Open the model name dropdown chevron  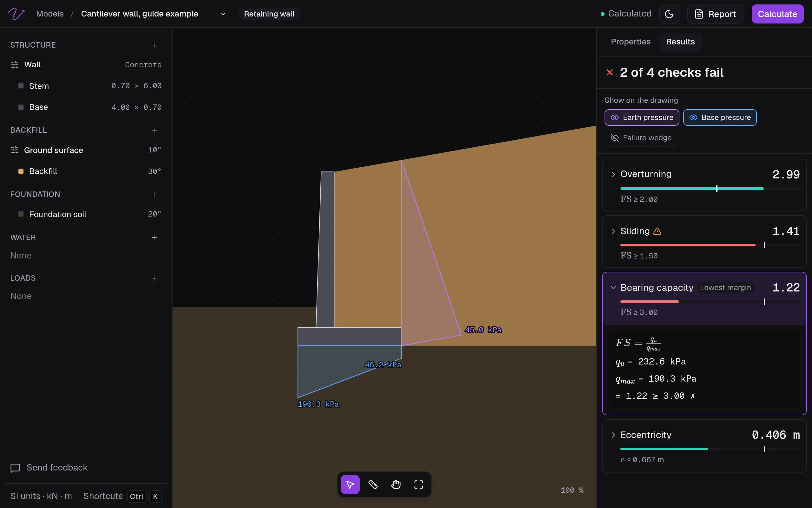(x=223, y=14)
